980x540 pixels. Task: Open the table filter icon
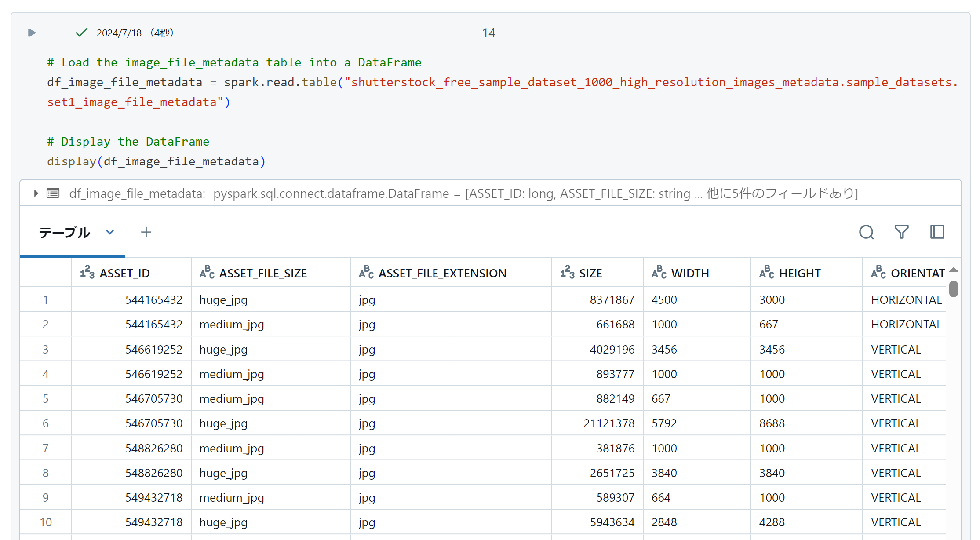pyautogui.click(x=901, y=232)
